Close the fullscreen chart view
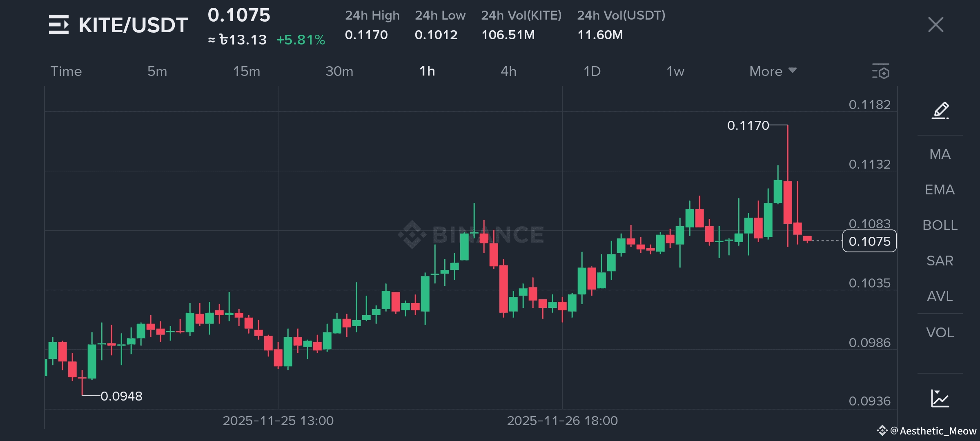980x441 pixels. click(935, 24)
